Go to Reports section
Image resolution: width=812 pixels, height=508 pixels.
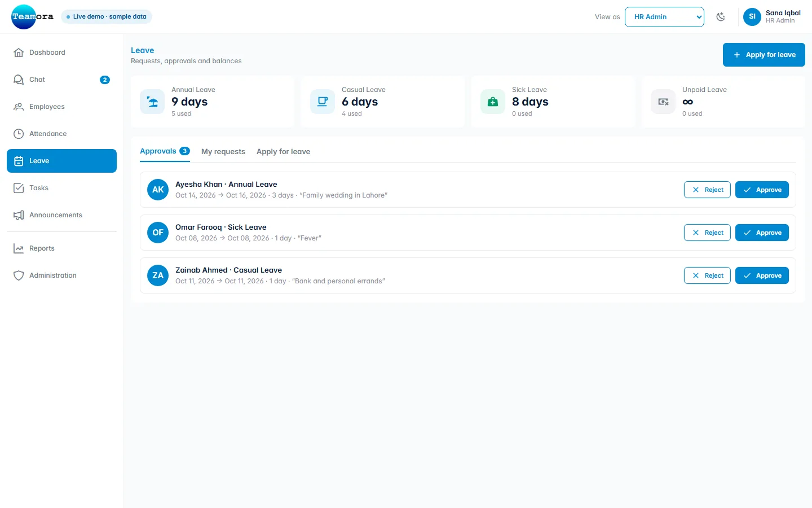(x=61, y=248)
